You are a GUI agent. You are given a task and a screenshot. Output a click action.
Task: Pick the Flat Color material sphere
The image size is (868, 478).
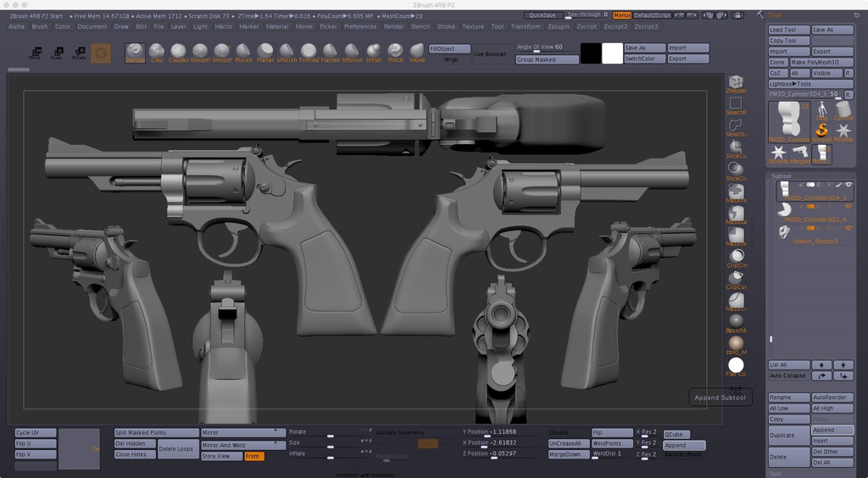point(736,367)
